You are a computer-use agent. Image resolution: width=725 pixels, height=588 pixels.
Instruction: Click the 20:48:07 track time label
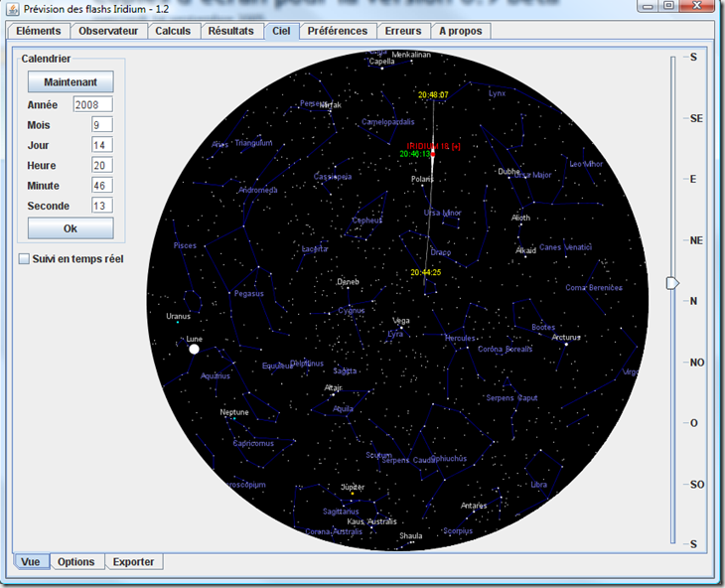tap(433, 94)
